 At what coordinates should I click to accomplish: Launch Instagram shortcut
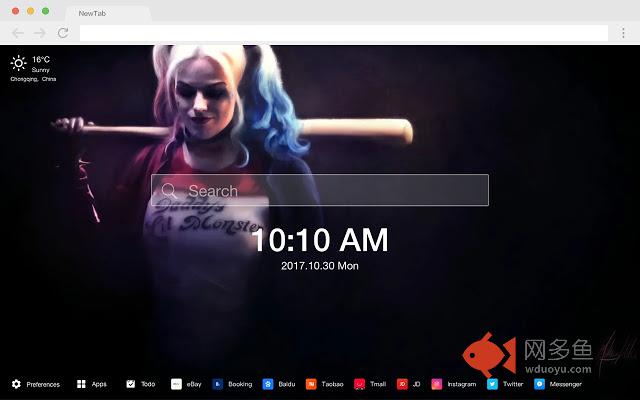click(x=437, y=384)
